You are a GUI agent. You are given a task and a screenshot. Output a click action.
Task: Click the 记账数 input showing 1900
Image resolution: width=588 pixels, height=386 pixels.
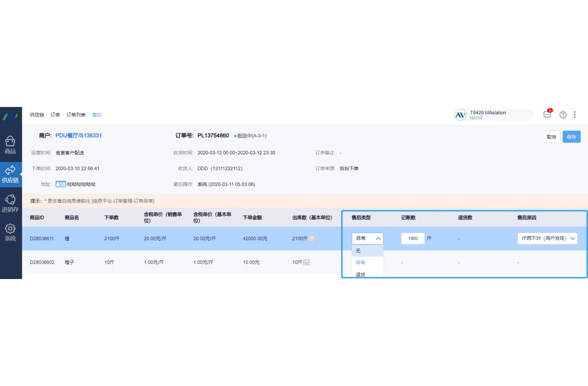coord(413,238)
